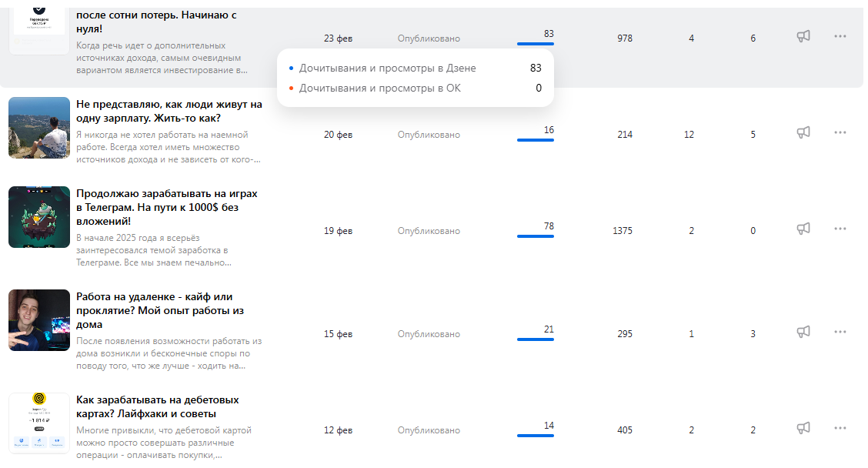Click the excerpt starting 'Когда речь идет о дополнительных'

coord(162,58)
